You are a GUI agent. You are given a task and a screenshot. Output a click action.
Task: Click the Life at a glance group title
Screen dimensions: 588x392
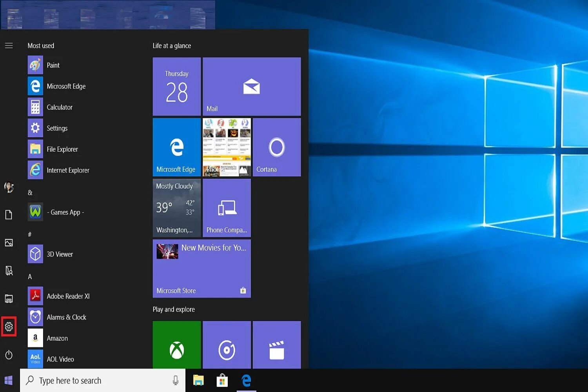click(172, 46)
